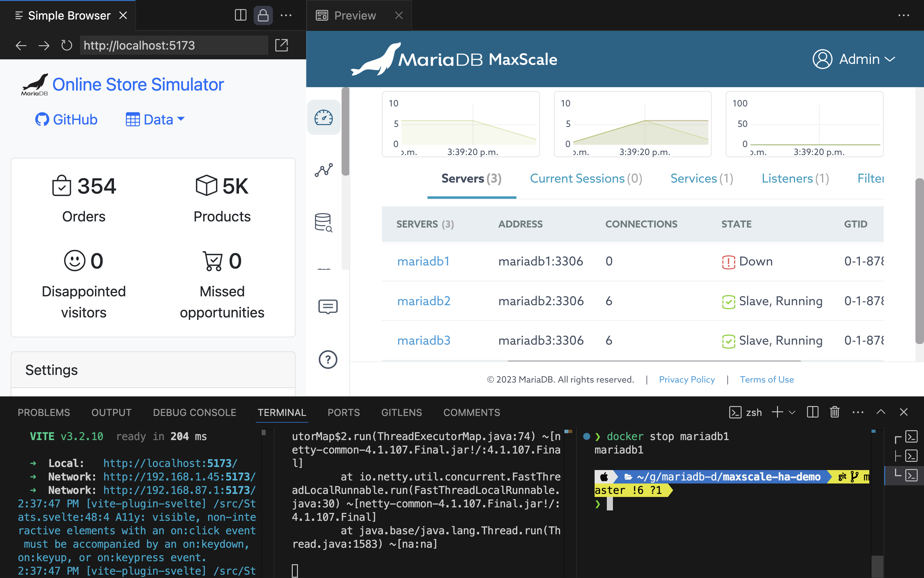Kill terminal with trash icon
924x578 pixels.
(835, 412)
